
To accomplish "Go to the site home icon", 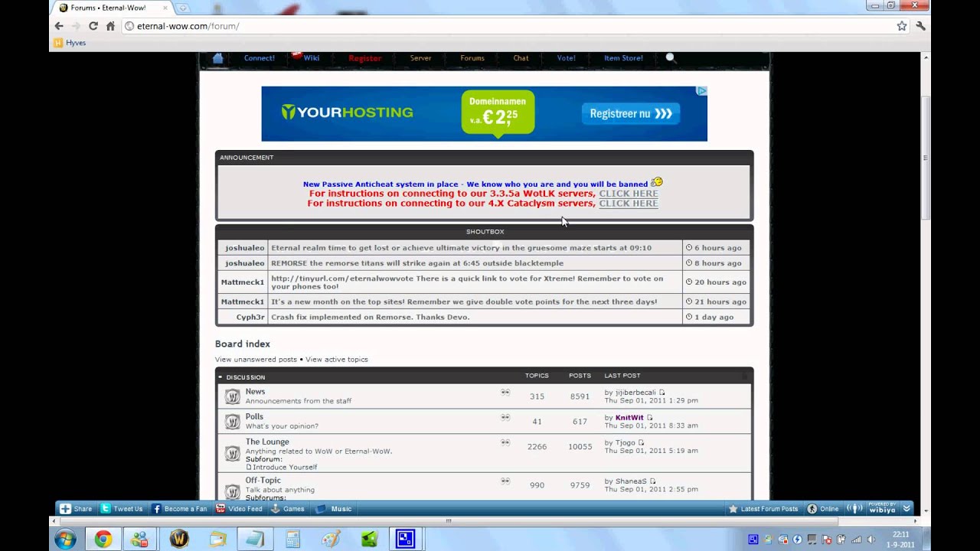I will pyautogui.click(x=217, y=58).
